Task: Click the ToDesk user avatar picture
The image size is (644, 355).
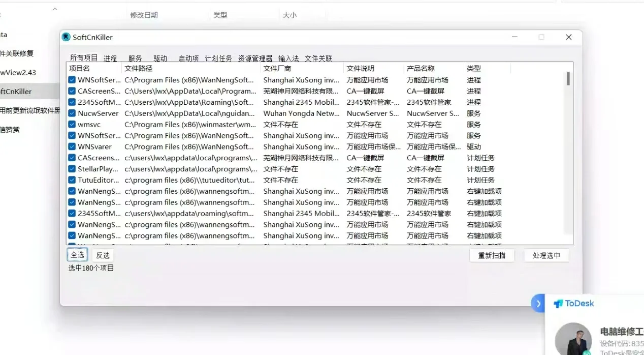Action: [x=573, y=338]
